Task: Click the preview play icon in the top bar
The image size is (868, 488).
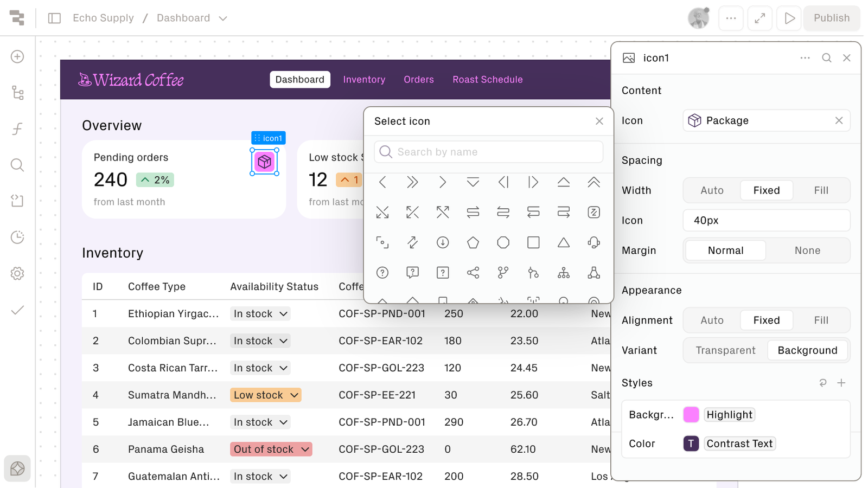Action: tap(789, 18)
